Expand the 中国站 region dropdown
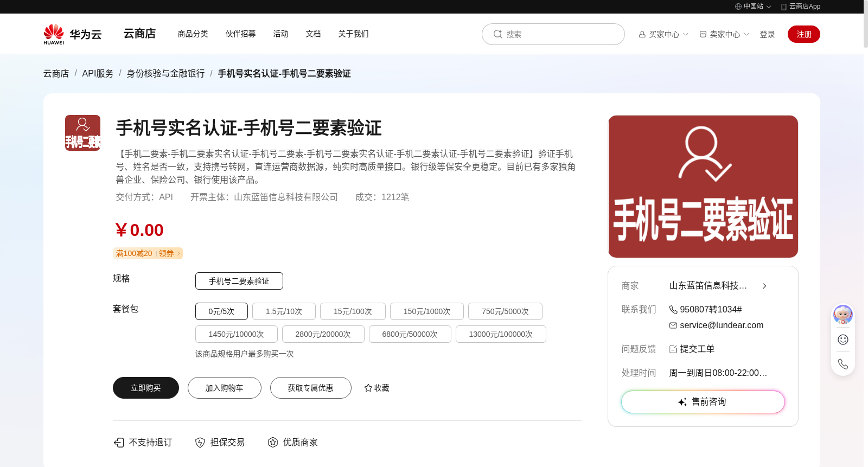868x467 pixels. pos(769,7)
